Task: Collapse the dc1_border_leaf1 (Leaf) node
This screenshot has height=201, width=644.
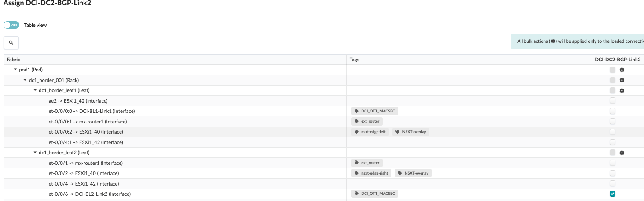Action: click(35, 90)
